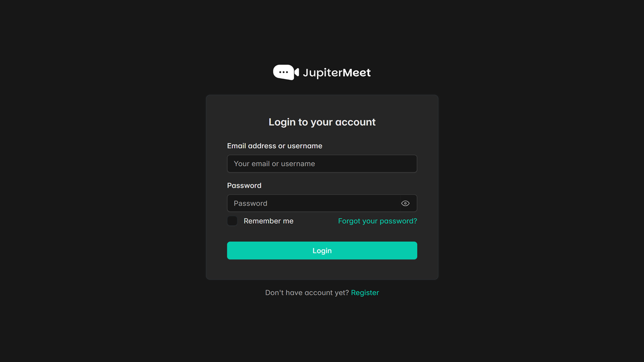The image size is (644, 362).
Task: Submit with the green Login button
Action: pyautogui.click(x=322, y=250)
